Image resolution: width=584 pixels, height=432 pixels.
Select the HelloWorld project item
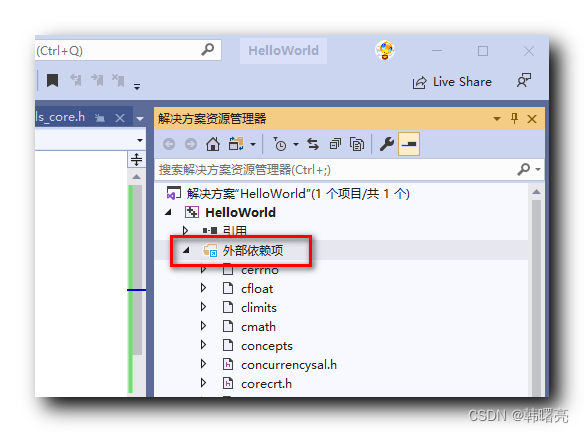240,213
